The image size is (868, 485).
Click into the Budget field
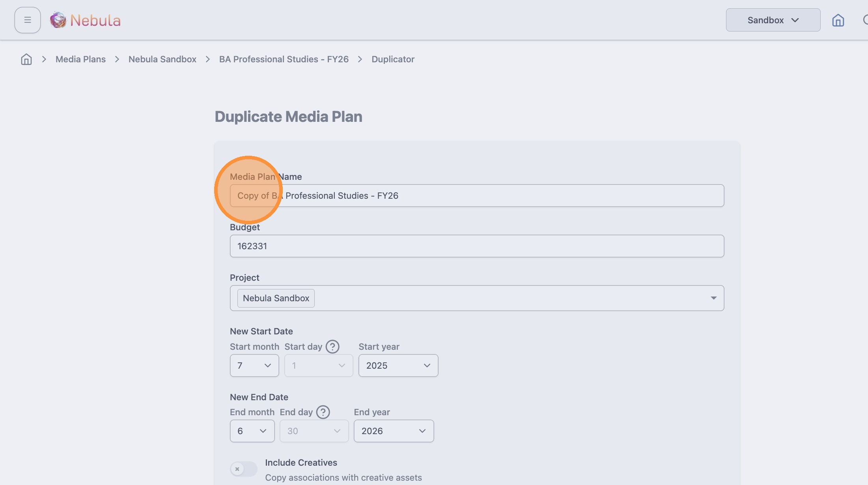click(477, 246)
